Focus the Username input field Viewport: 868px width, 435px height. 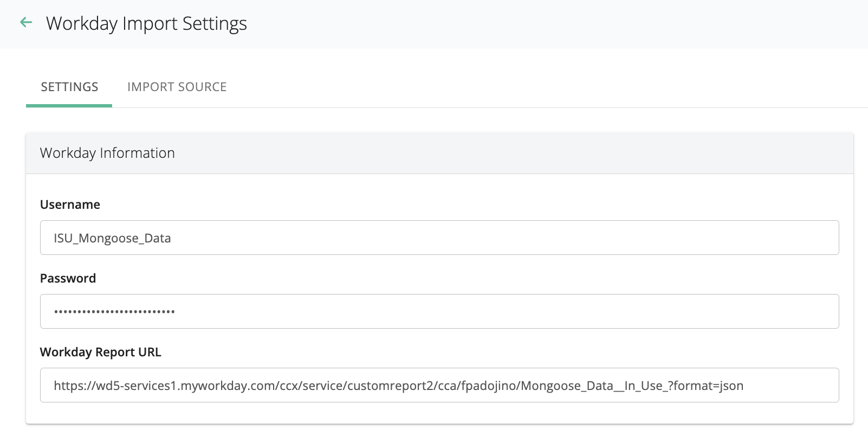[x=439, y=238]
